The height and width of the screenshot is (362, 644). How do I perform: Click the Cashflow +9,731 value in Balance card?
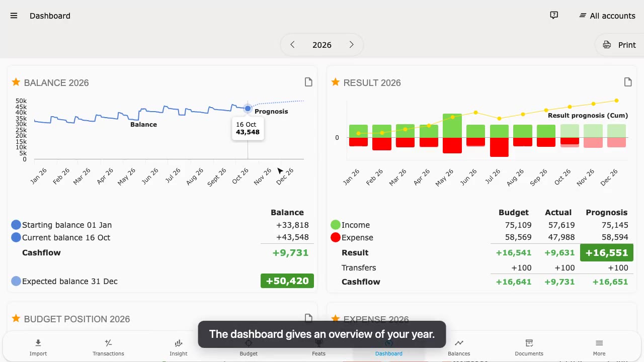click(290, 252)
